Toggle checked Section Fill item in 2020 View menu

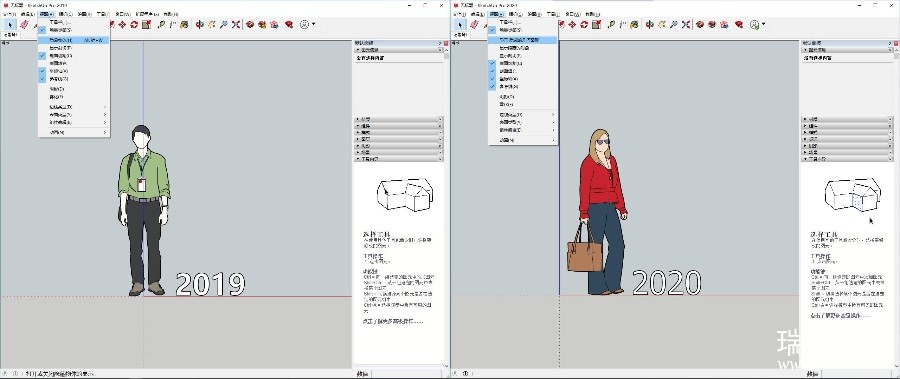[x=523, y=71]
